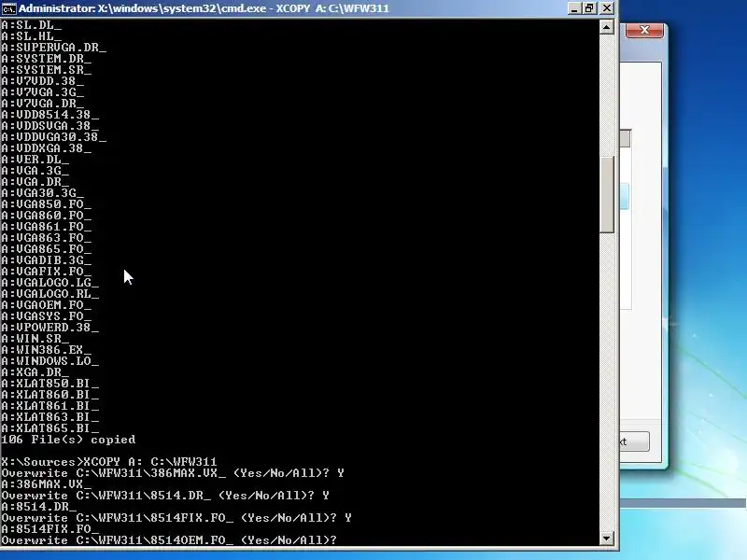Click the line A:VGALOGO.RL_
The image size is (747, 560).
pyautogui.click(x=50, y=293)
